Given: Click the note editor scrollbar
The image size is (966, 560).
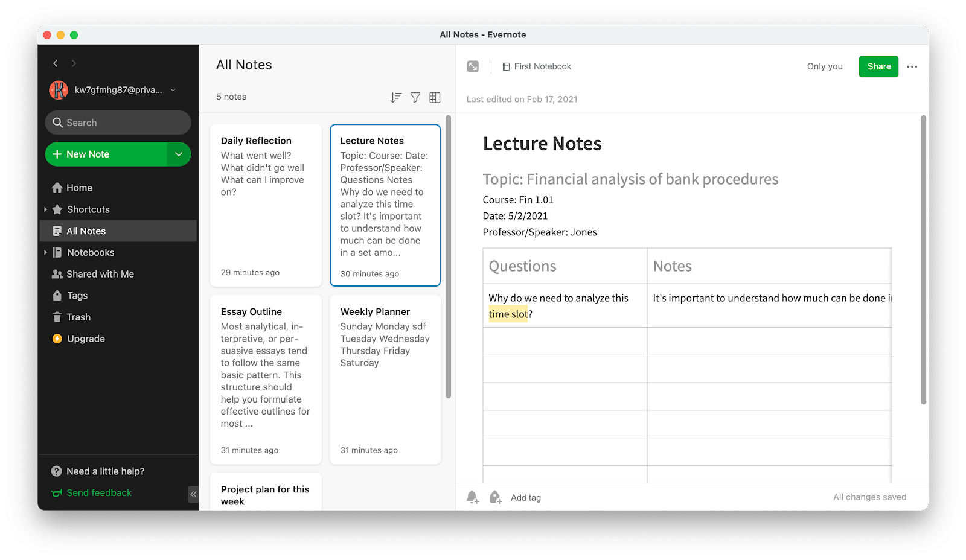Looking at the screenshot, I should tap(923, 259).
